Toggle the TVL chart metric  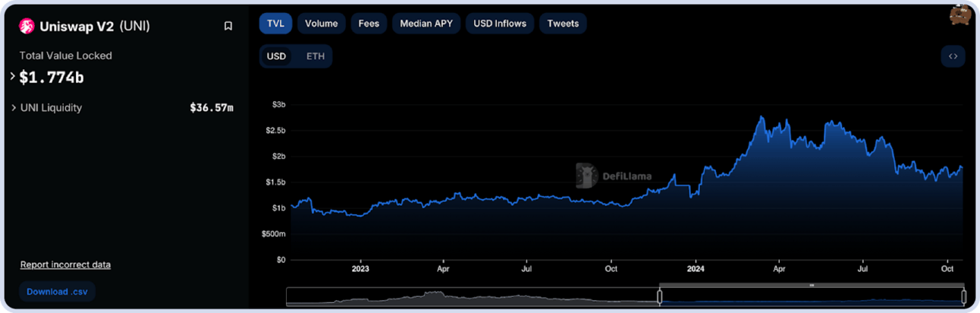coord(275,24)
